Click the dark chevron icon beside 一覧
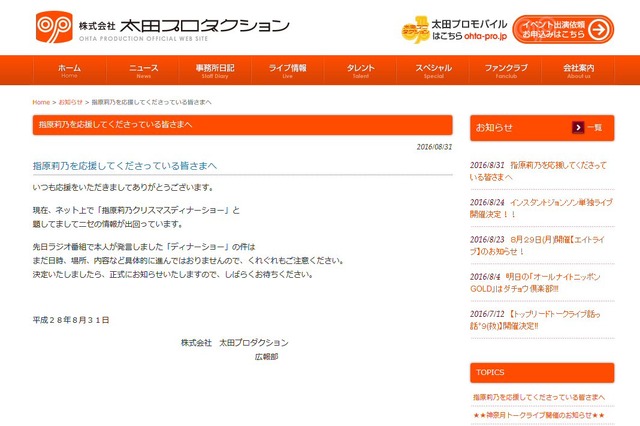 578,127
